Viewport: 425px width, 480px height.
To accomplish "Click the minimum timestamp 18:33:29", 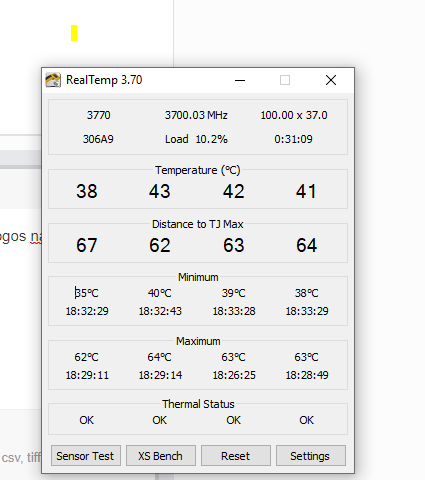I will coord(307,311).
